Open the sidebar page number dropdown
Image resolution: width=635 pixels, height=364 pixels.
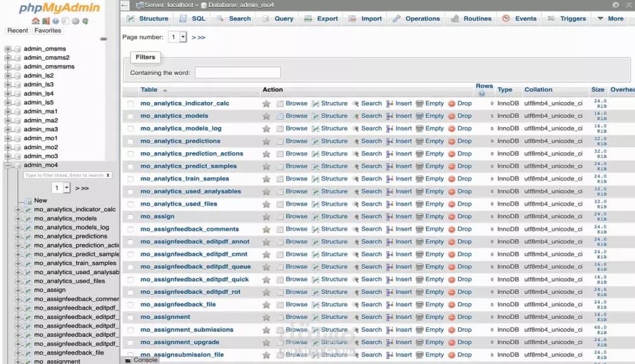pyautogui.click(x=61, y=188)
